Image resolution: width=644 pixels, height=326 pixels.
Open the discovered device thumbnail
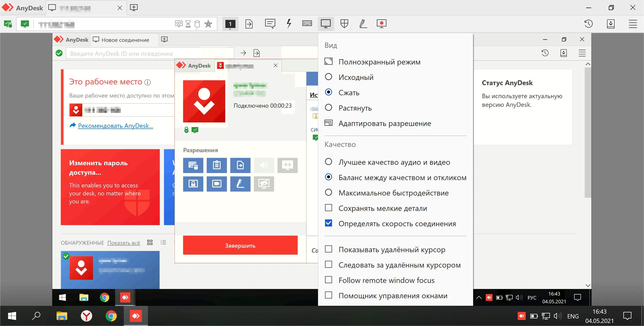pos(110,270)
